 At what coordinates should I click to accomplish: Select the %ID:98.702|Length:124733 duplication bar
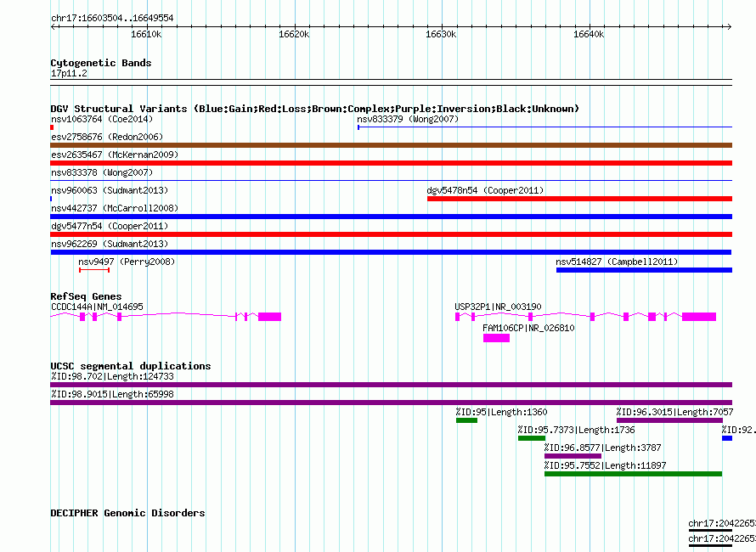(391, 385)
